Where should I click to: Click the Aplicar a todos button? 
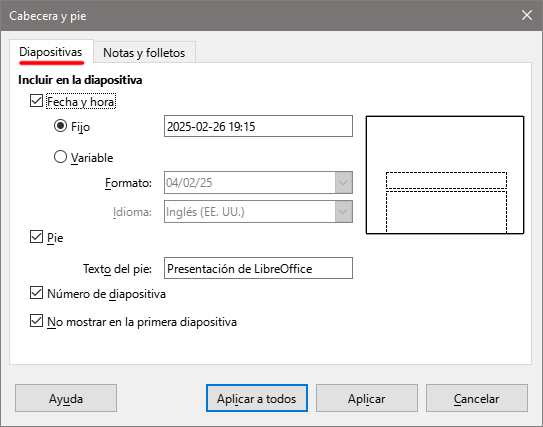pos(257,398)
